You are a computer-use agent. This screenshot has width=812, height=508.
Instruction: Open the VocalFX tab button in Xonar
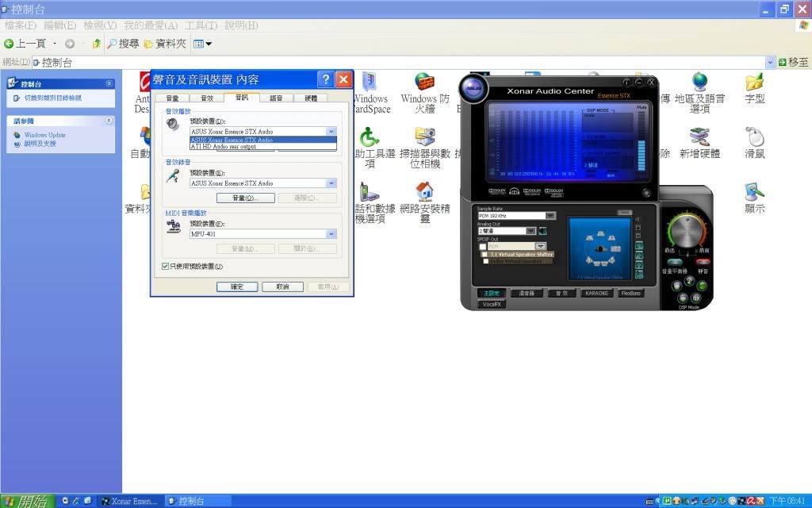coord(492,304)
